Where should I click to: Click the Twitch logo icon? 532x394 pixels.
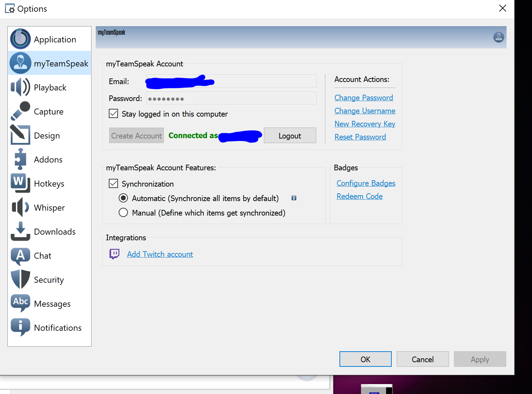pyautogui.click(x=114, y=254)
